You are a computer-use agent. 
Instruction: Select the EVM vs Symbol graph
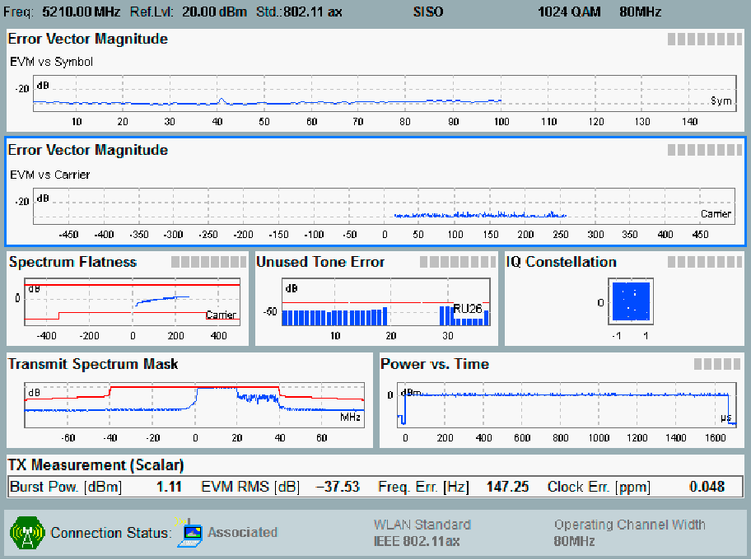pos(383,94)
